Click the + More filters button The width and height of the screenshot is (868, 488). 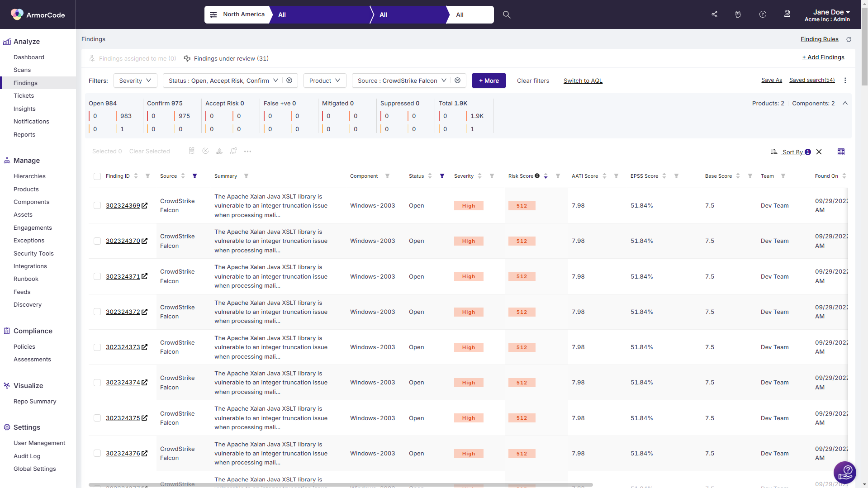[489, 81]
